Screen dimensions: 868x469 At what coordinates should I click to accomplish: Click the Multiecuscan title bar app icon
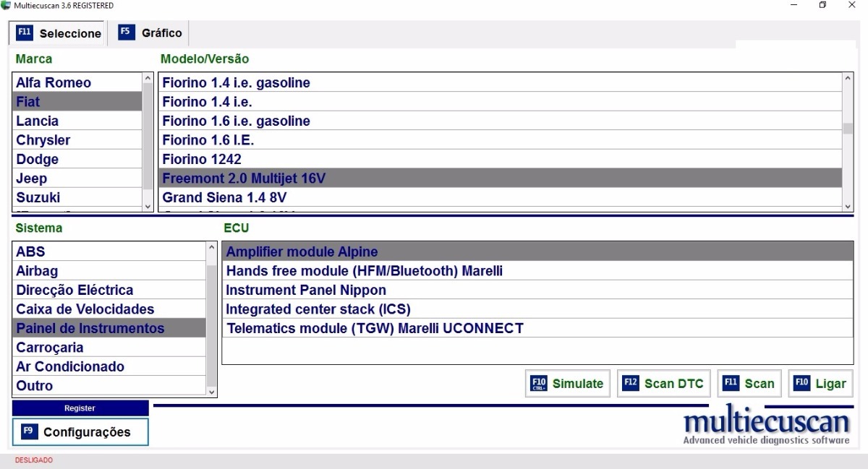point(7,6)
